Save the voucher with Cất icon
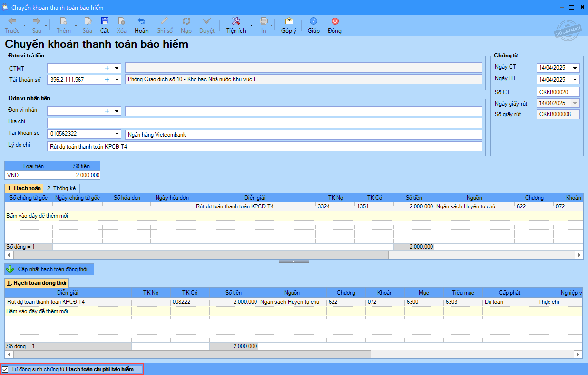The height and width of the screenshot is (375, 588). (104, 21)
